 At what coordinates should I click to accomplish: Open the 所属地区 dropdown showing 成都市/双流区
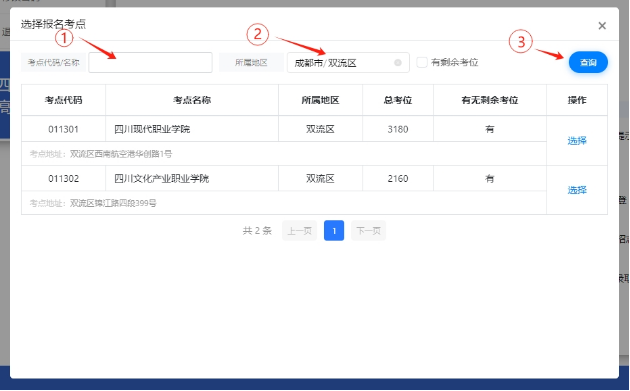click(348, 63)
